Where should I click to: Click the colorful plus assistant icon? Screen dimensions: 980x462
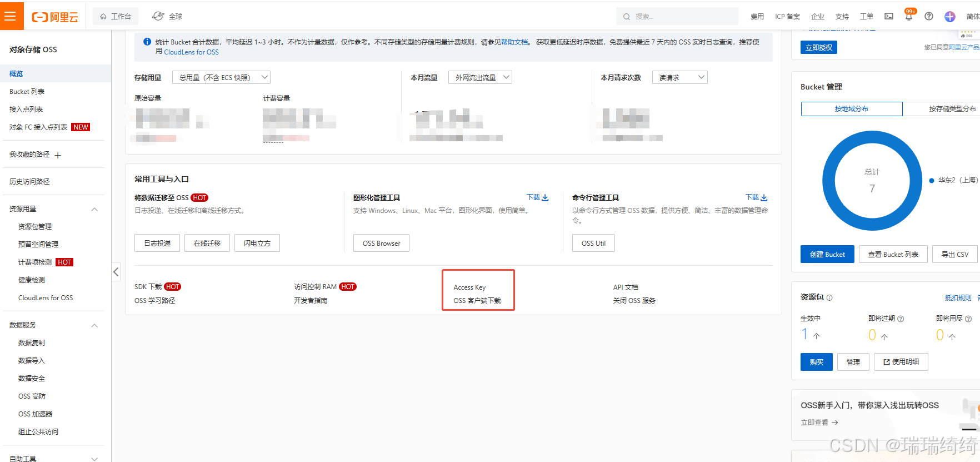pos(950,17)
